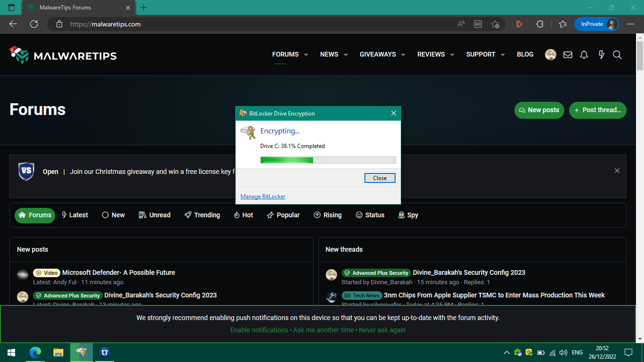This screenshot has width=644, height=362.
Task: Click Never ask again link
Action: tap(382, 330)
